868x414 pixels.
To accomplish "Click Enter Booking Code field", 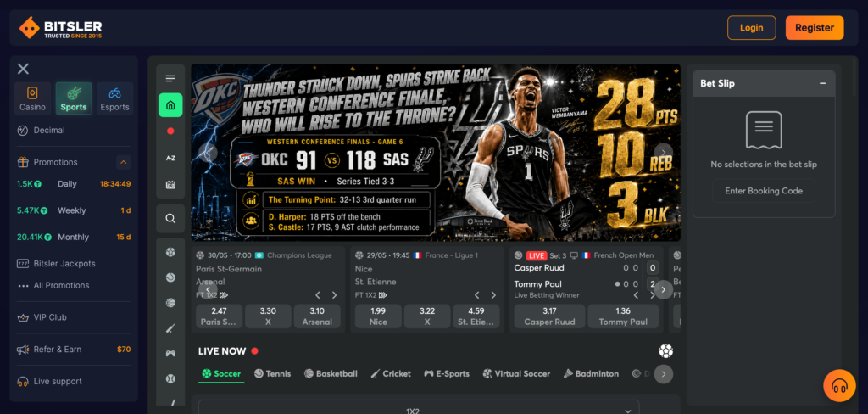I will tap(764, 191).
